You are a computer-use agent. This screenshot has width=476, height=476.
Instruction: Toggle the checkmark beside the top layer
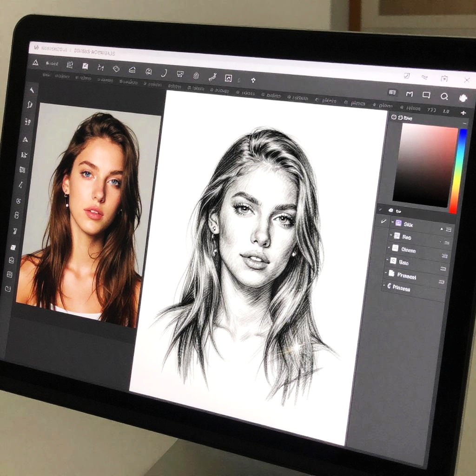pyautogui.click(x=383, y=222)
